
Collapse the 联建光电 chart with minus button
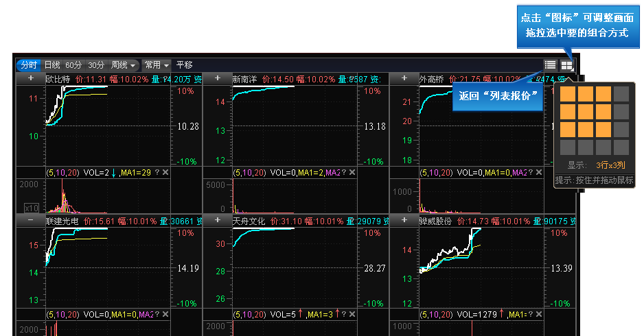pos(31,220)
